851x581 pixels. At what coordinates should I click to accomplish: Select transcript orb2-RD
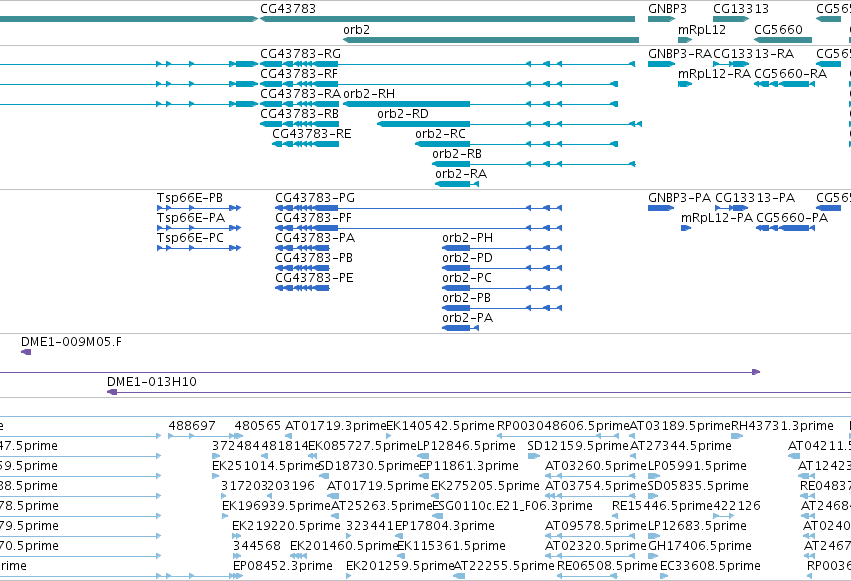(510, 124)
